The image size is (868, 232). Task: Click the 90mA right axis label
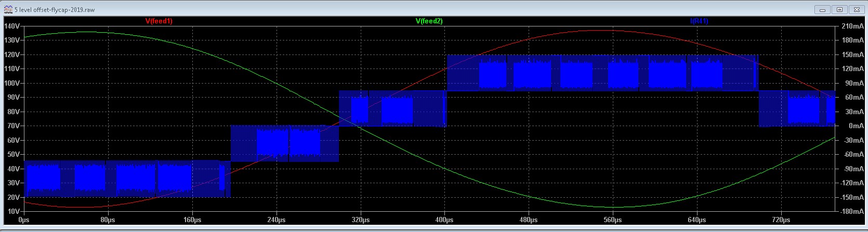(854, 83)
